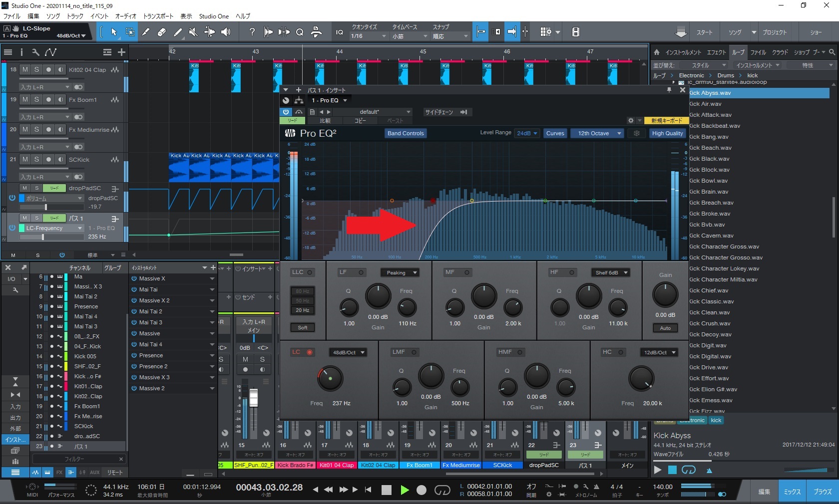839x504 pixels.
Task: Select the Range tool
Action: (130, 32)
